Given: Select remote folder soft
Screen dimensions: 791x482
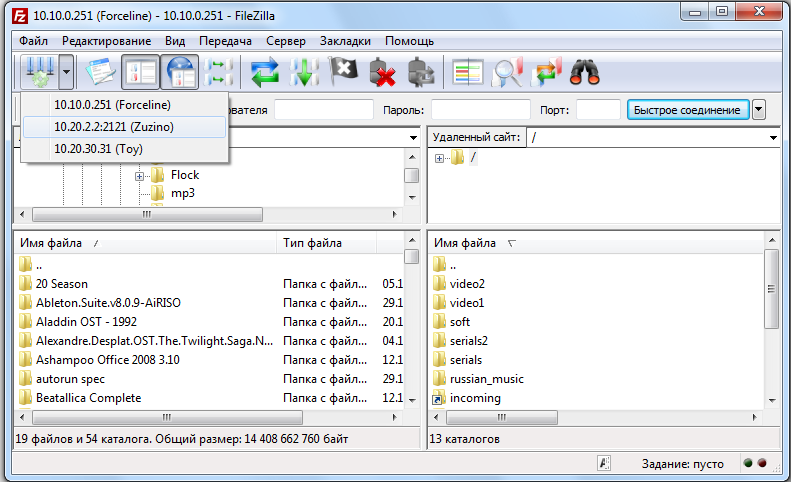Looking at the screenshot, I should (460, 322).
